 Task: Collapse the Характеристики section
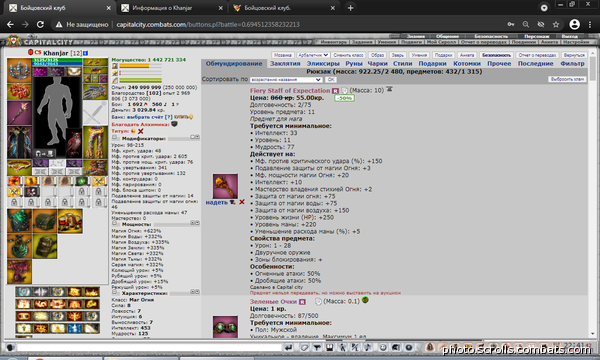(x=114, y=292)
